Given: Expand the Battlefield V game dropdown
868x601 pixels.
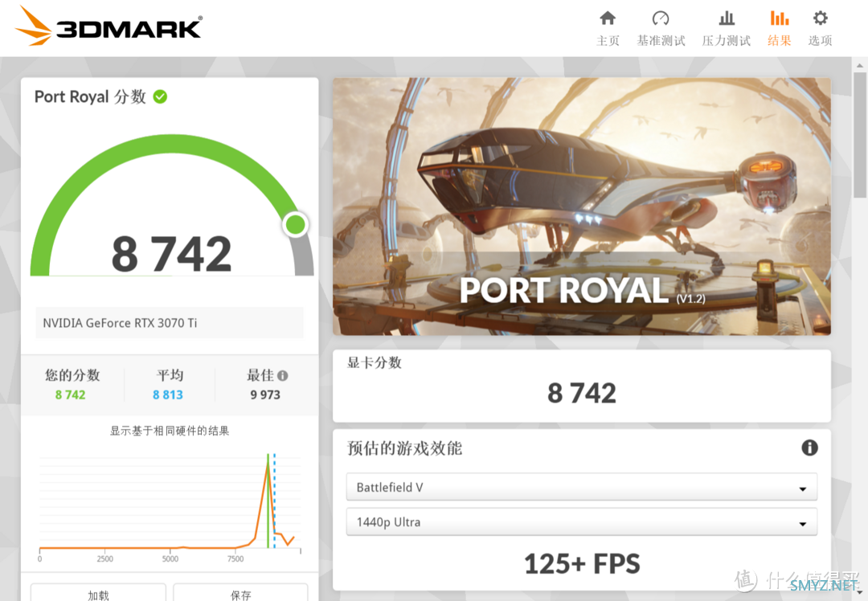Looking at the screenshot, I should tap(581, 488).
